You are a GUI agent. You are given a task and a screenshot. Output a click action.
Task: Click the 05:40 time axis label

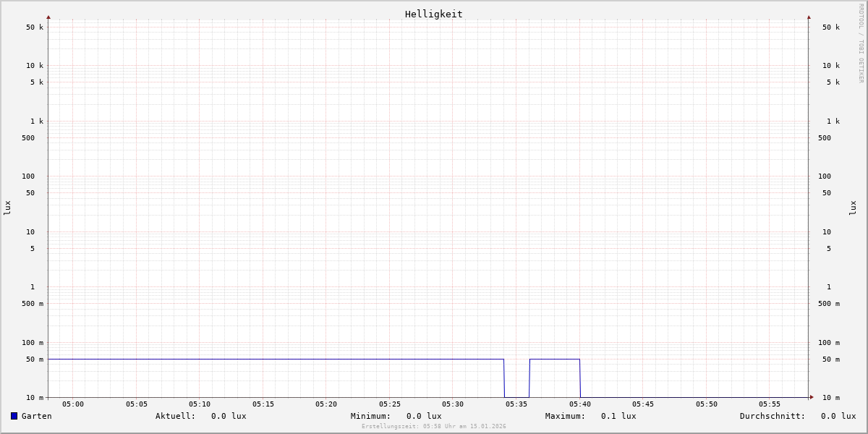(580, 404)
